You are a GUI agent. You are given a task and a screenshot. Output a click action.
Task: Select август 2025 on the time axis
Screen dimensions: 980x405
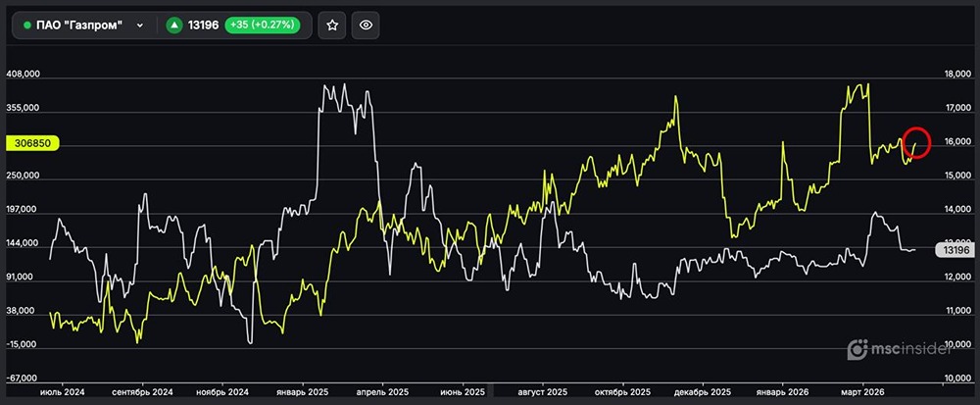[542, 392]
